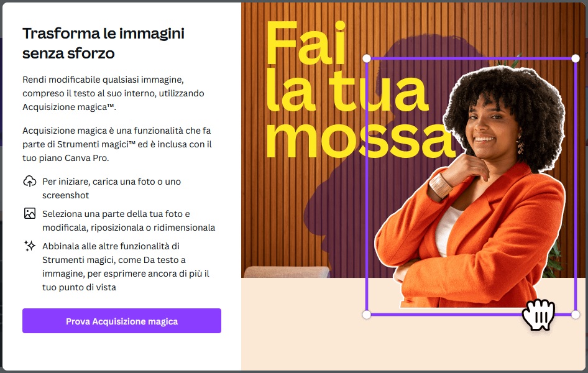Click Prova Acquisizione magica button
This screenshot has height=373, width=588.
(122, 321)
